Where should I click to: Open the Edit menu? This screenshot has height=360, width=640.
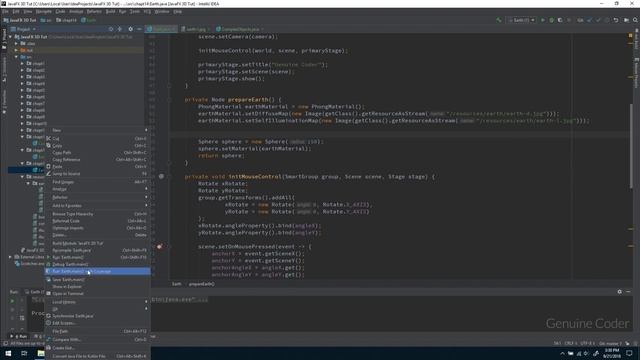pos(16,11)
